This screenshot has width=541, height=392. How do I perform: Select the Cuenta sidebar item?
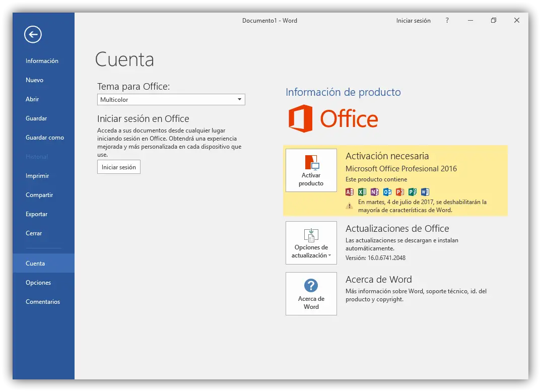(43, 264)
